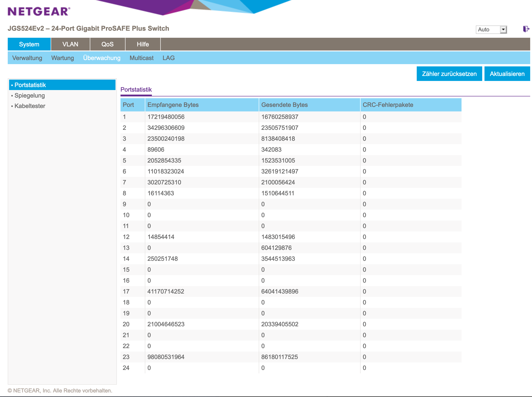Screen dimensions: 532x397
Task: Open the Wartung submenu
Action: 63,58
